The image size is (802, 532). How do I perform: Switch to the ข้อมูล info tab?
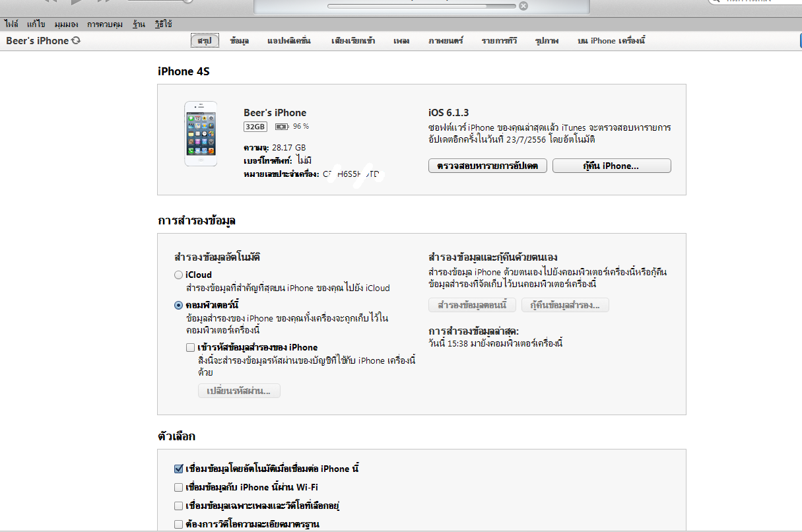click(240, 41)
